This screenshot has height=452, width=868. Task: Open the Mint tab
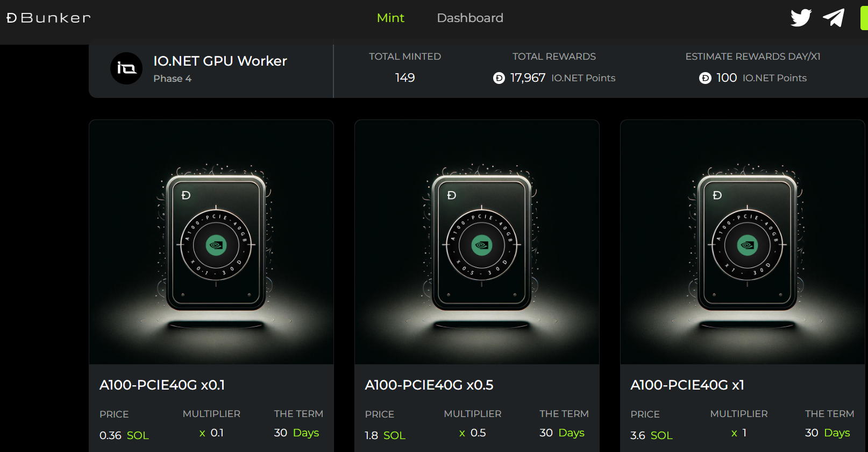click(390, 18)
